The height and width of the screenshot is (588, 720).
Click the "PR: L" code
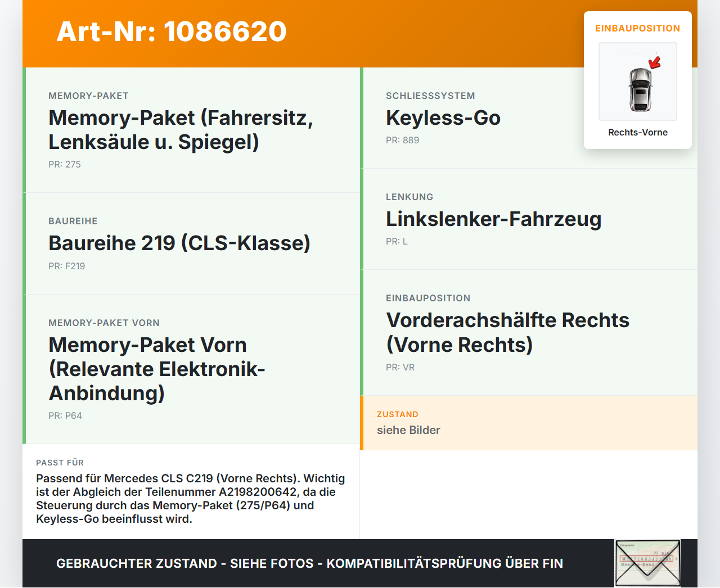[x=397, y=241]
